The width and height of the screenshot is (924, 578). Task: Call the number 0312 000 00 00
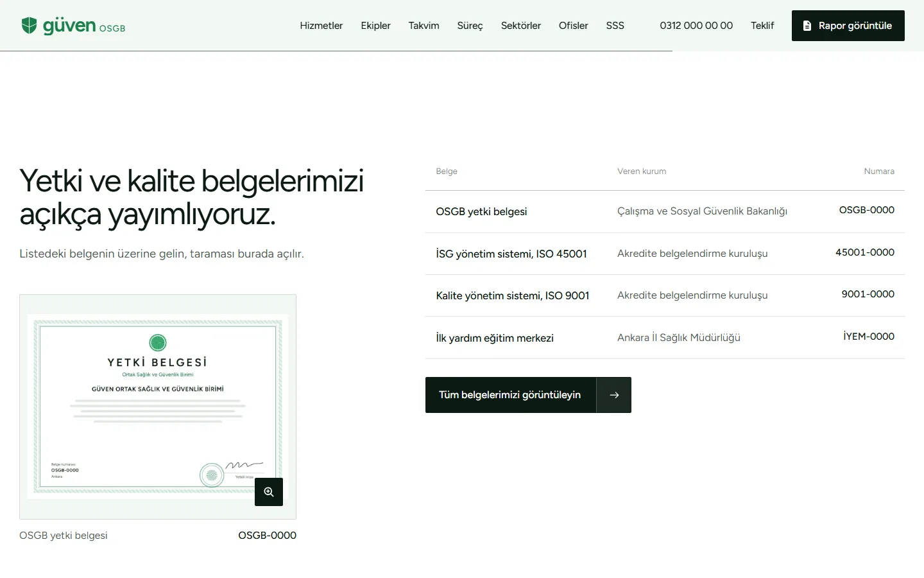click(x=696, y=26)
